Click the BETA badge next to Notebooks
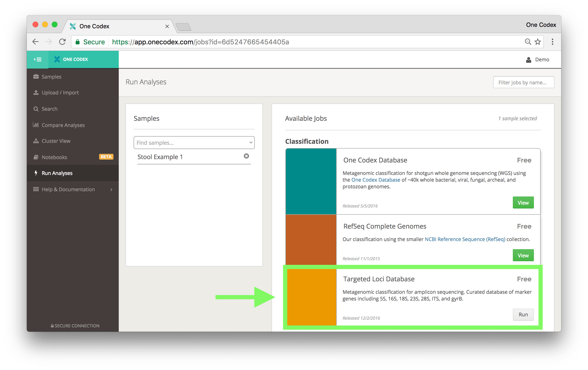This screenshot has width=588, height=370. point(106,157)
